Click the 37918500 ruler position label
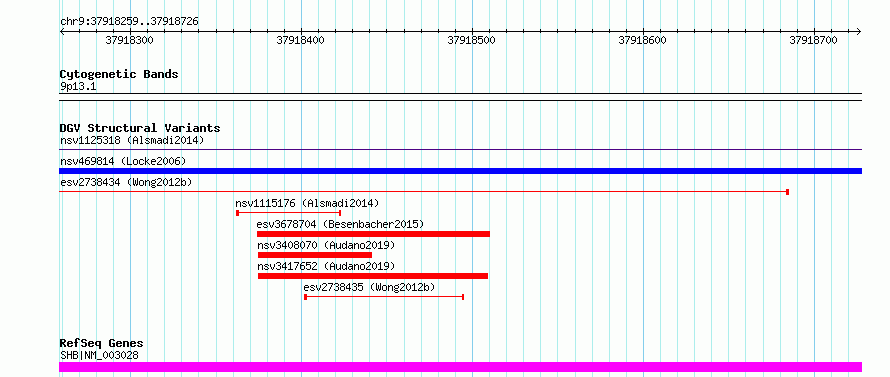This screenshot has width=890, height=377. click(x=472, y=40)
